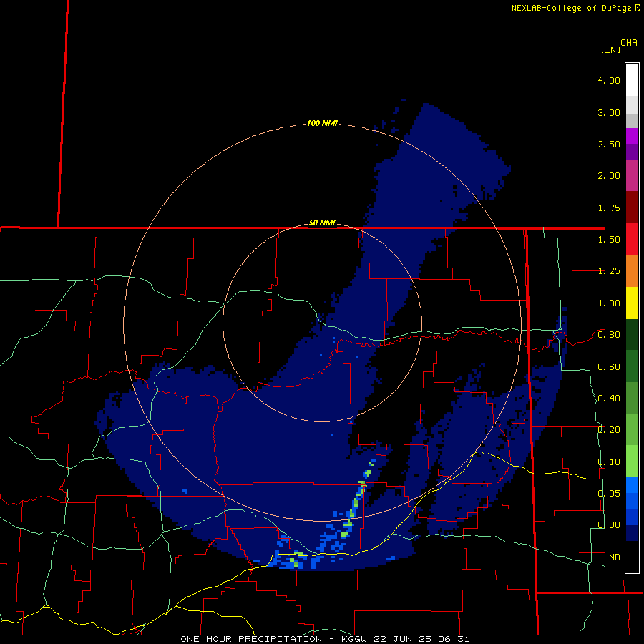Select the bright magenta swatch beside 2.50

pos(632,136)
